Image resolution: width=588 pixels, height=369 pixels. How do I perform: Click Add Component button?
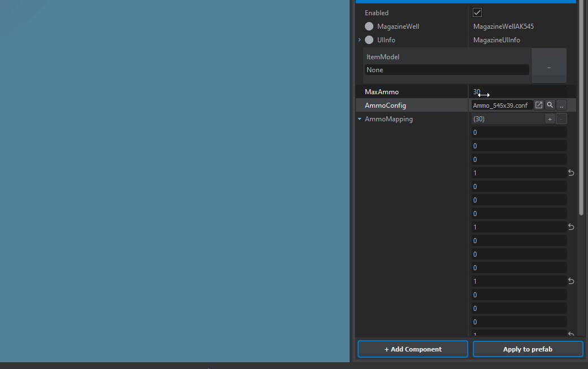pos(412,349)
